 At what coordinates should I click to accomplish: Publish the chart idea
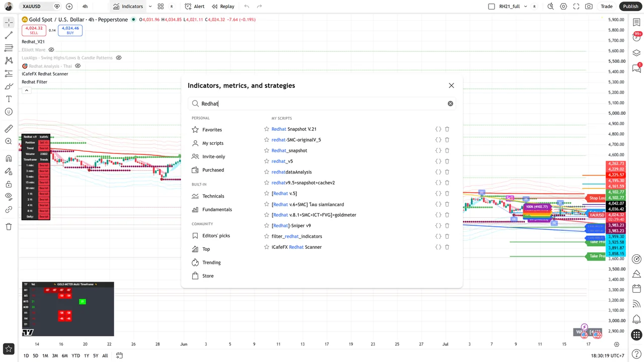pyautogui.click(x=630, y=7)
